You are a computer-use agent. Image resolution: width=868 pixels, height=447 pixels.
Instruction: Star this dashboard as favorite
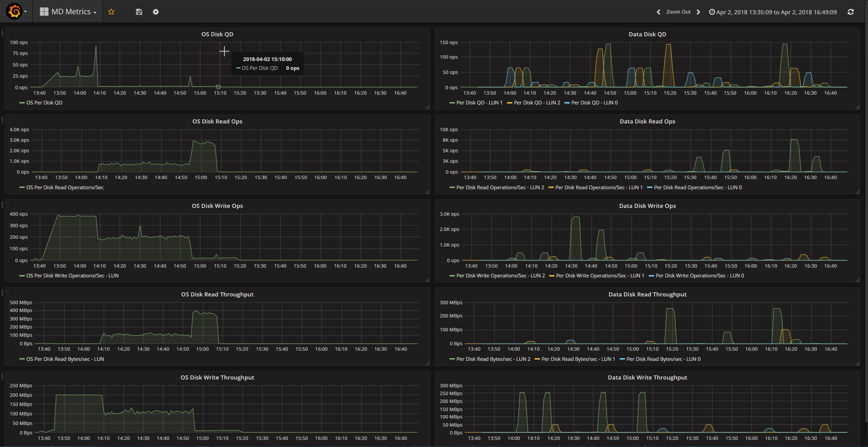[111, 12]
